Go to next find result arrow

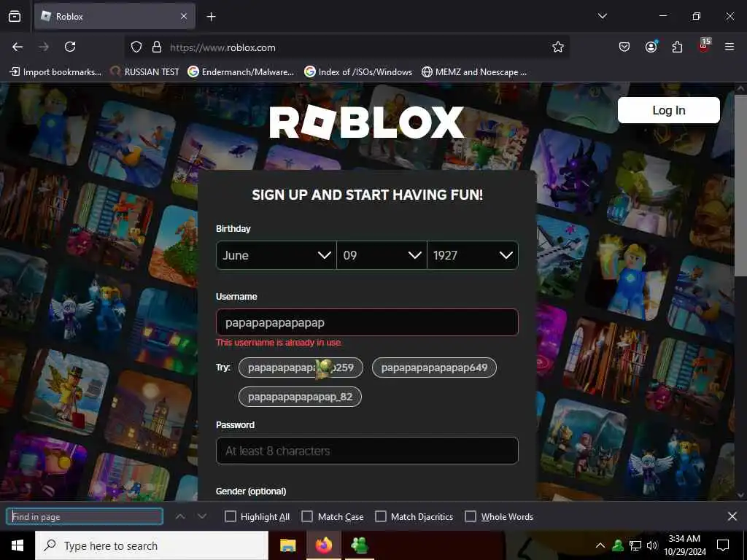coord(202,516)
